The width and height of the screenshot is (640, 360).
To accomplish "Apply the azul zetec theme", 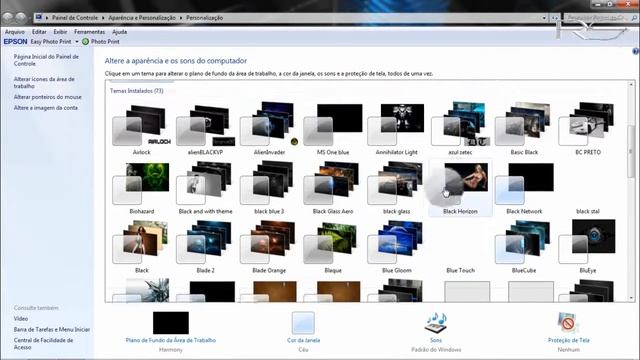I will pyautogui.click(x=460, y=130).
